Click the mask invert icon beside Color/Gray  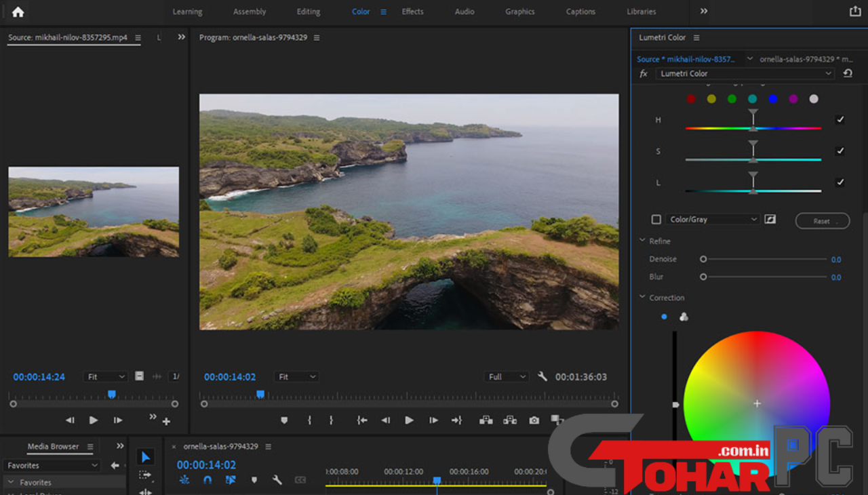pyautogui.click(x=770, y=219)
